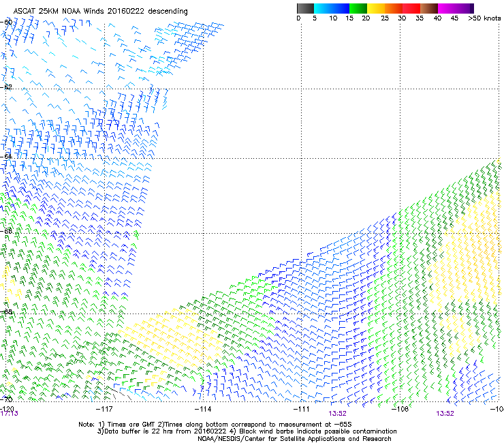Select the yellow 20-25 knots legend segment
The image size is (504, 443).
tap(376, 8)
